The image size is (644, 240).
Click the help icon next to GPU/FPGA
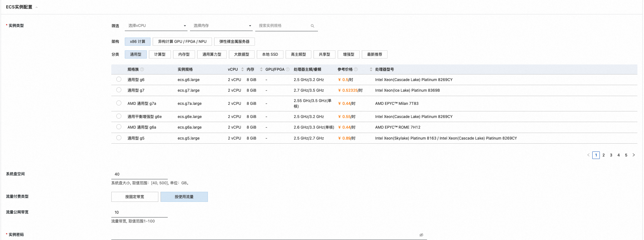pos(288,69)
